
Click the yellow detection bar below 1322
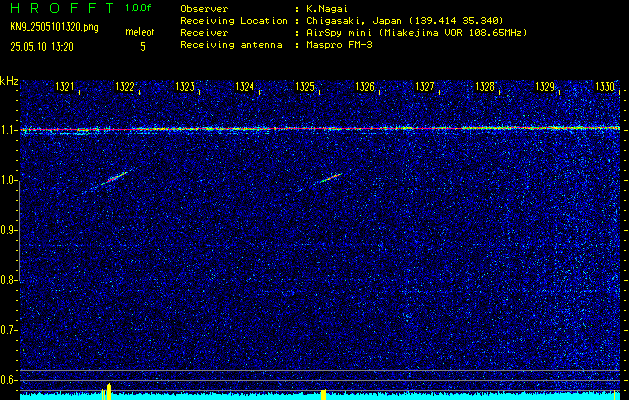[x=108, y=392]
